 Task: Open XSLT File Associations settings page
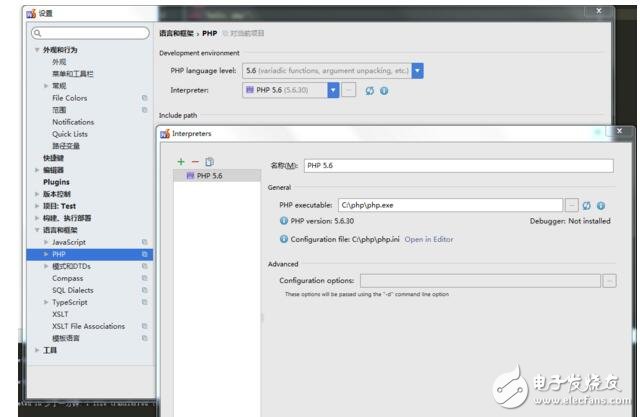[x=89, y=326]
